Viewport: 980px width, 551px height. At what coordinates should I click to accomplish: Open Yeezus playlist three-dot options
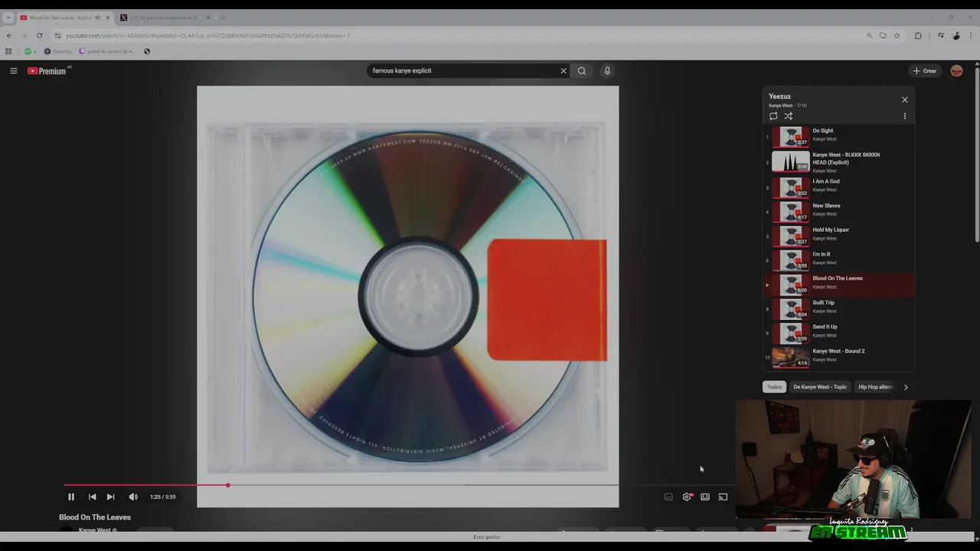(x=905, y=116)
